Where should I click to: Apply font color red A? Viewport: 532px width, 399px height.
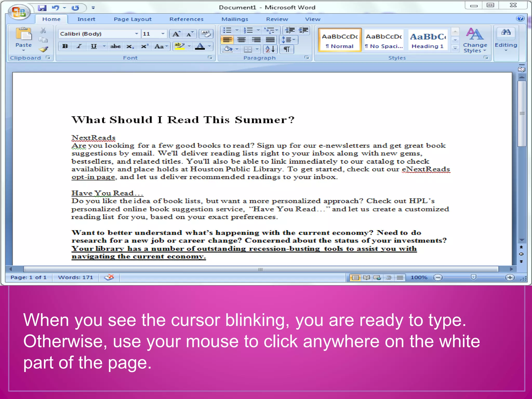click(x=200, y=46)
